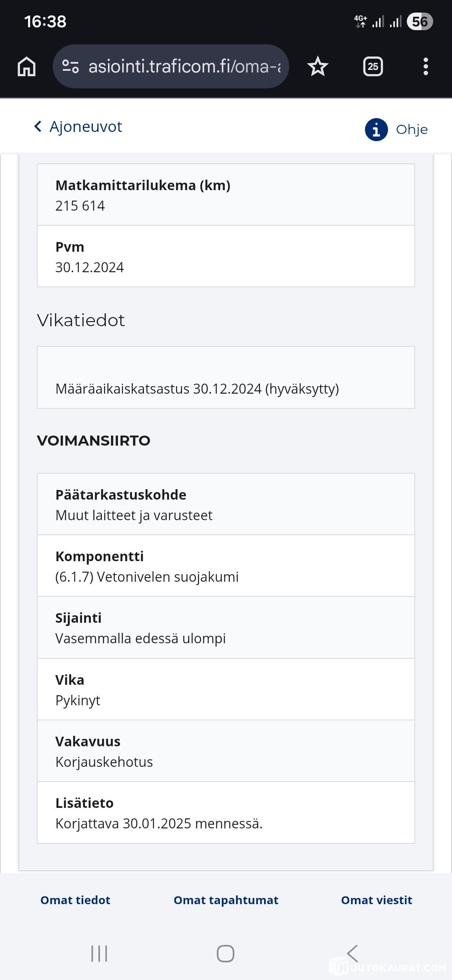
Task: Tap the Korjattava 30.01.2025 mennessä note
Action: pyautogui.click(x=159, y=823)
